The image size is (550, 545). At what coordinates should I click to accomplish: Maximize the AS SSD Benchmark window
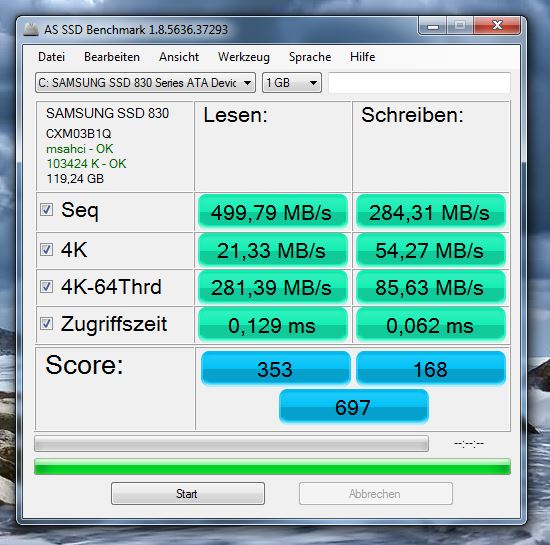[460, 26]
